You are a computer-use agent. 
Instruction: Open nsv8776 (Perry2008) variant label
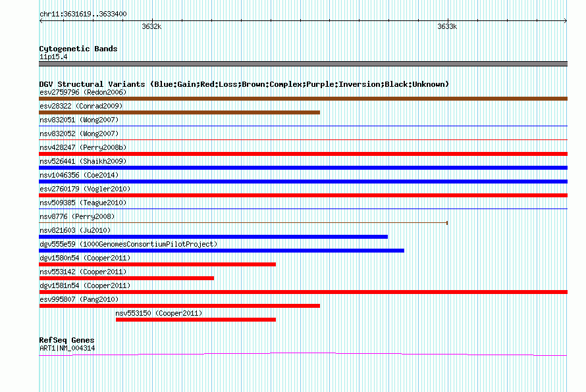(77, 216)
